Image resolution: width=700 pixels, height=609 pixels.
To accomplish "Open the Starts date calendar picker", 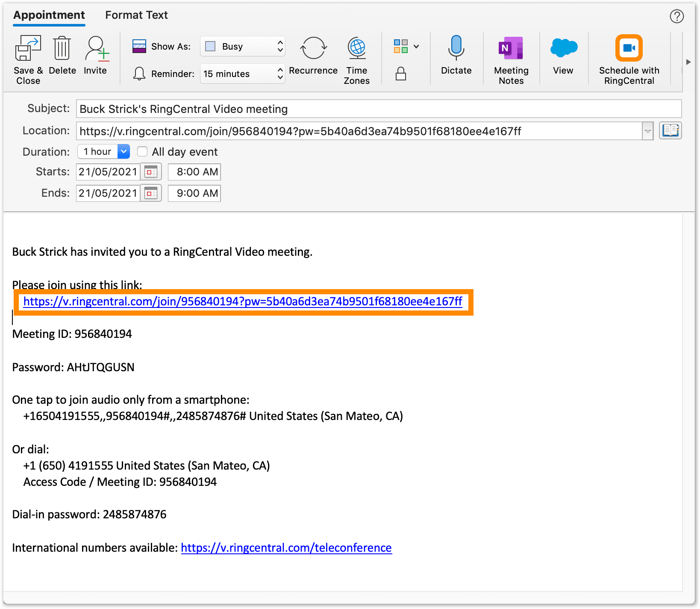I will (x=151, y=172).
